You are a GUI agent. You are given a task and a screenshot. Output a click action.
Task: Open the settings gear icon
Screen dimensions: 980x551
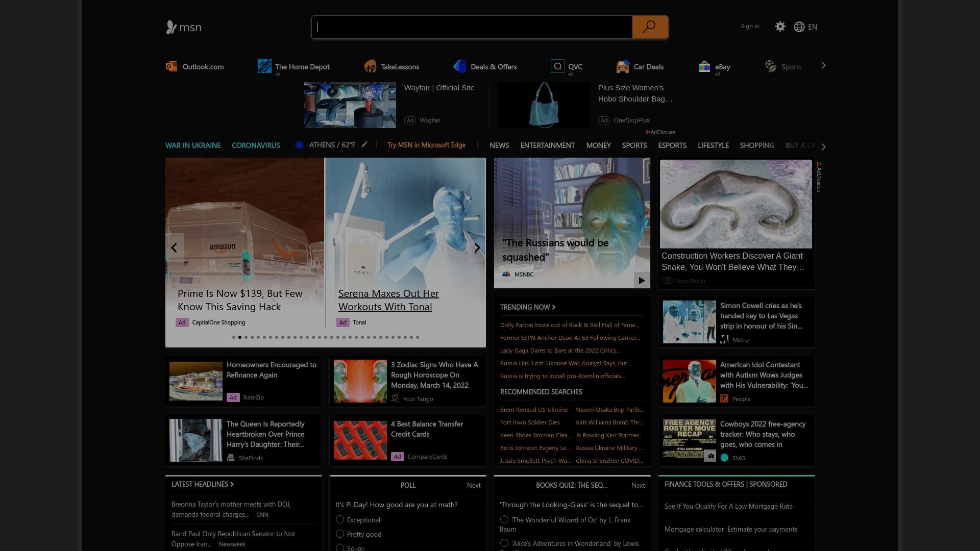pos(780,27)
